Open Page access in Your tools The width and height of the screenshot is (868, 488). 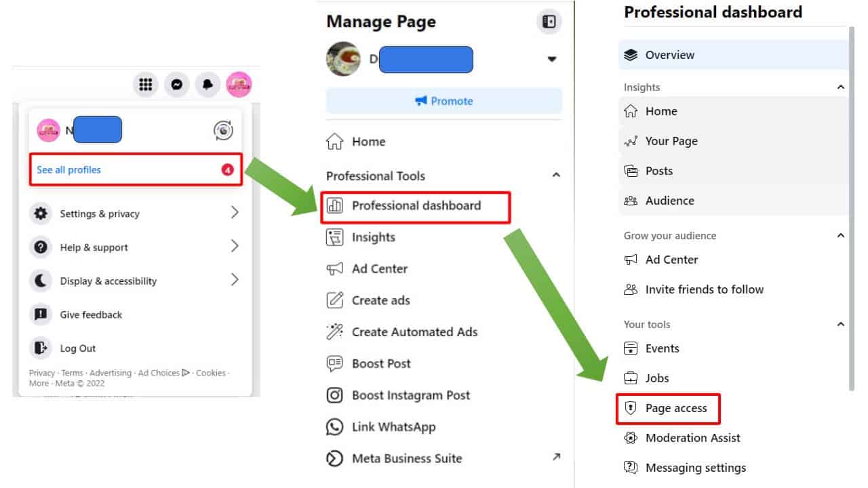tap(668, 408)
